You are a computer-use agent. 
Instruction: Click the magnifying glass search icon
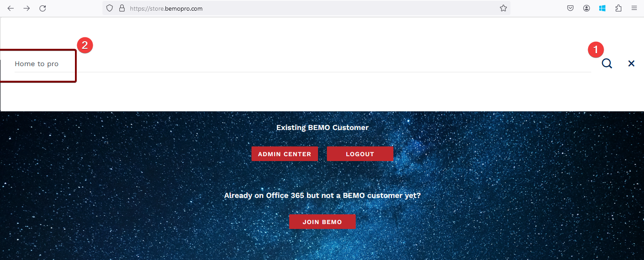(607, 64)
